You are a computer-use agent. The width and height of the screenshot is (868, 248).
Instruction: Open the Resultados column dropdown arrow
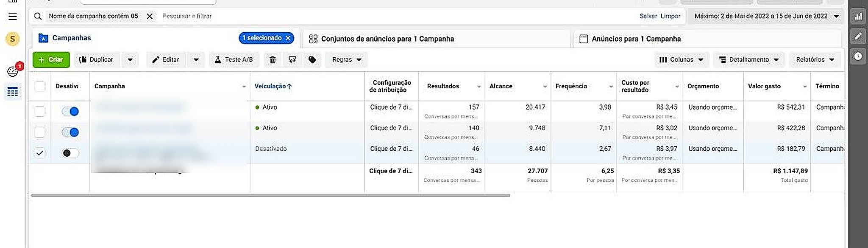point(479,87)
